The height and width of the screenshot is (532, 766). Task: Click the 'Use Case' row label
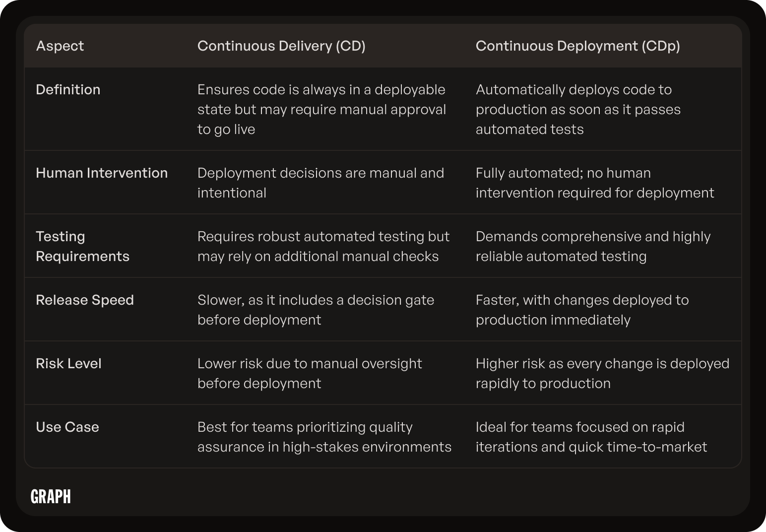(x=67, y=427)
